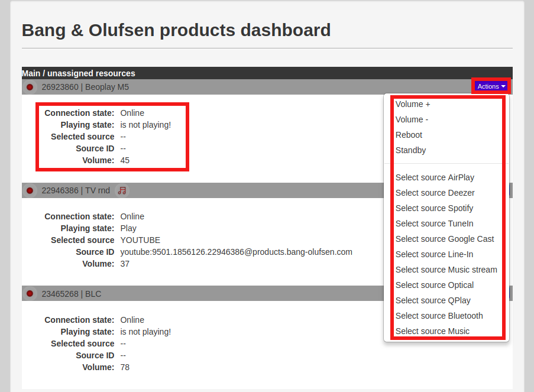Click 'is not playing!' under BLC
This screenshot has width=534, height=392.
(145, 332)
